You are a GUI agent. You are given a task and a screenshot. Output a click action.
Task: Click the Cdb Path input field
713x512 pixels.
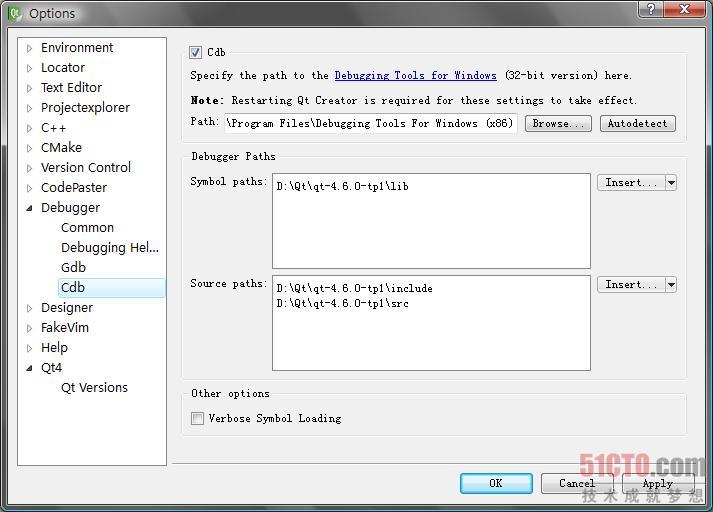(x=371, y=123)
